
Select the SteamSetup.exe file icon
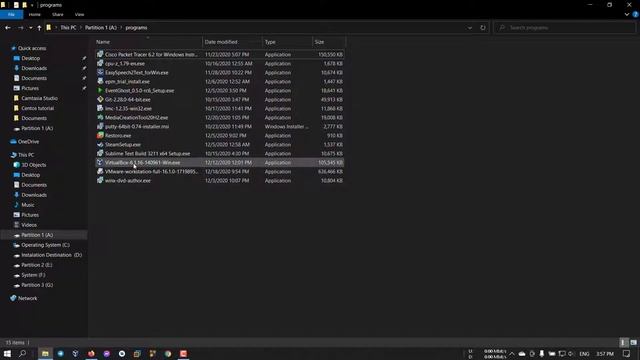click(100, 144)
